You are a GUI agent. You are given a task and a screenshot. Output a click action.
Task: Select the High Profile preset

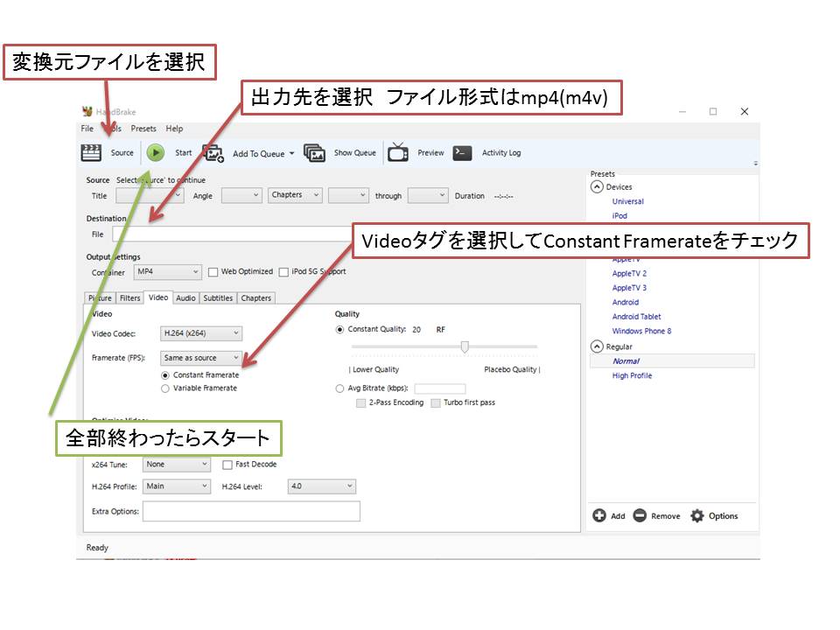tap(632, 376)
